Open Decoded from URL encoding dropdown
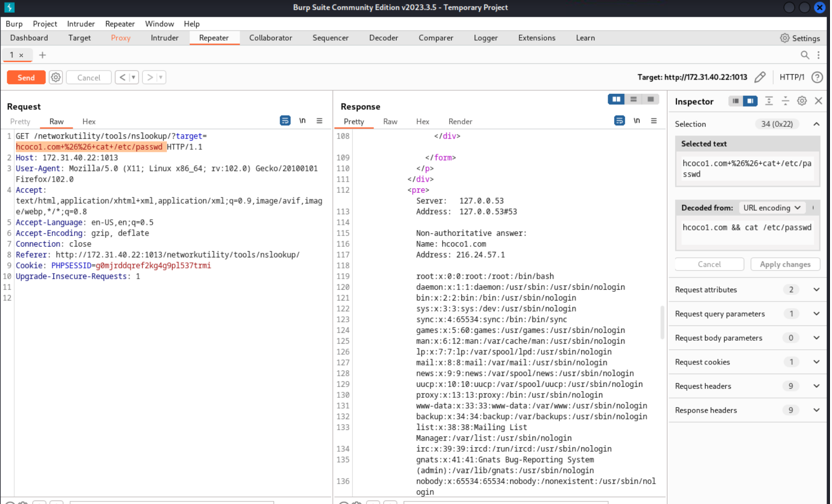This screenshot has width=832, height=504. [772, 208]
